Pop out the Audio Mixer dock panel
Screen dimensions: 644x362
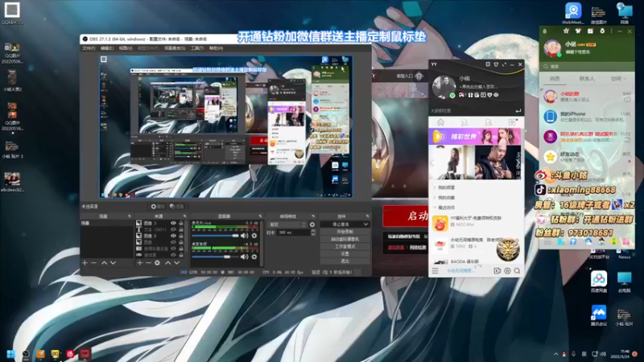pyautogui.click(x=260, y=216)
